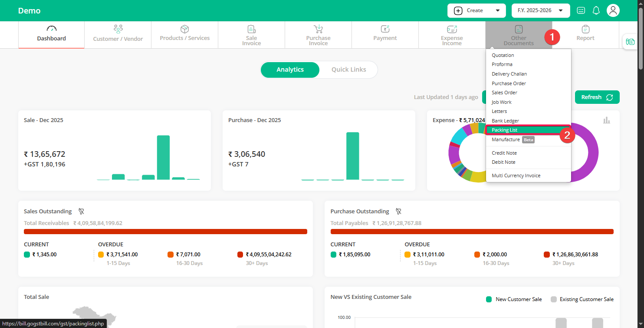Click the tallest bar in Sale chart
The height and width of the screenshot is (328, 644).
tap(163, 157)
